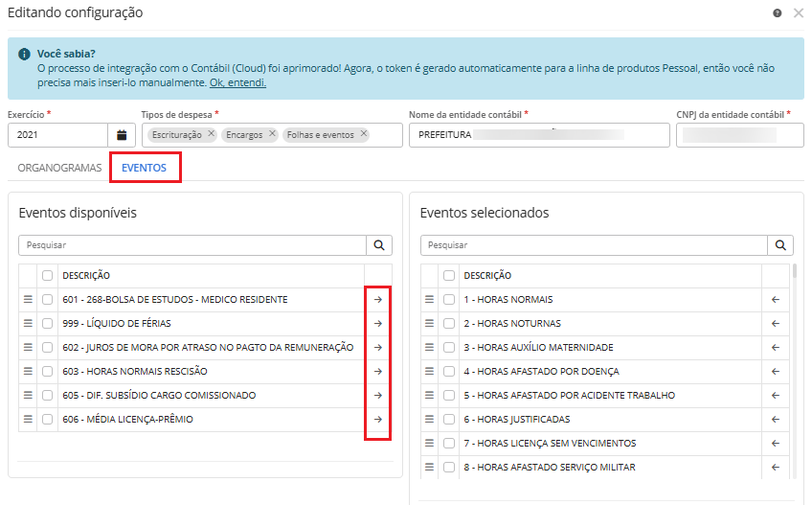
Task: Focus the Pesquisar field in Eventos disponíveis
Action: pos(192,245)
